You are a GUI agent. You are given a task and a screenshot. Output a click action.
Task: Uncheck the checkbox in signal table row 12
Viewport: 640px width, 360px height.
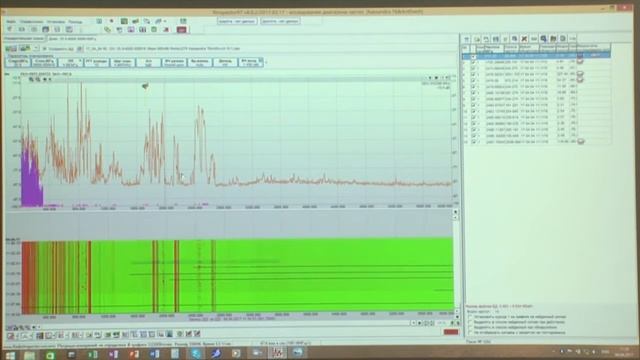(473, 123)
